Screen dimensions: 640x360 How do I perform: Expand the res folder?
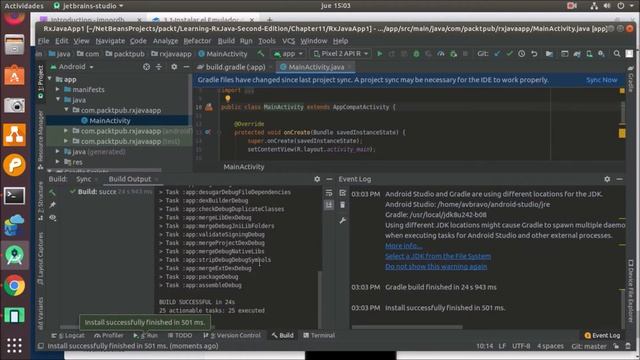[x=58, y=162]
